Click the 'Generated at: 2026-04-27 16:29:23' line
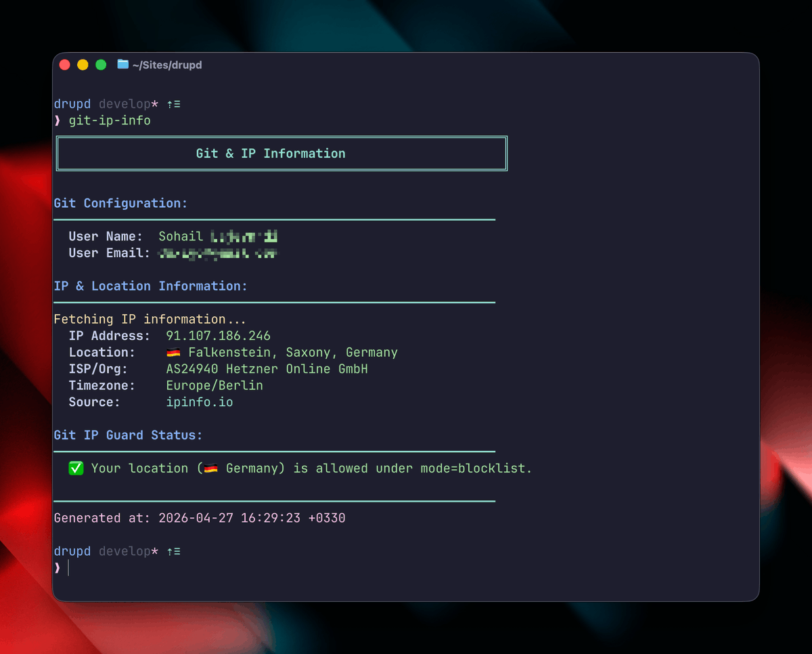The width and height of the screenshot is (812, 654). pyautogui.click(x=200, y=519)
